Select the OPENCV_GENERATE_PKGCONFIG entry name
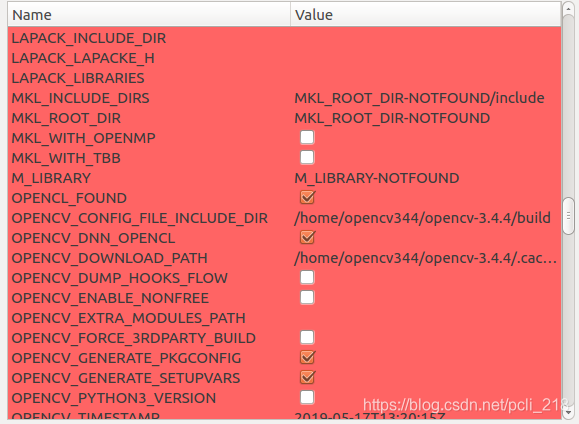The image size is (579, 424). 126,358
